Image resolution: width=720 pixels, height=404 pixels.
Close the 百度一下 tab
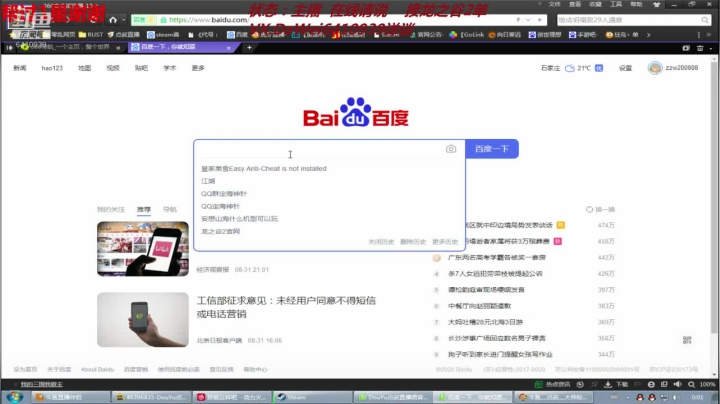[229, 47]
